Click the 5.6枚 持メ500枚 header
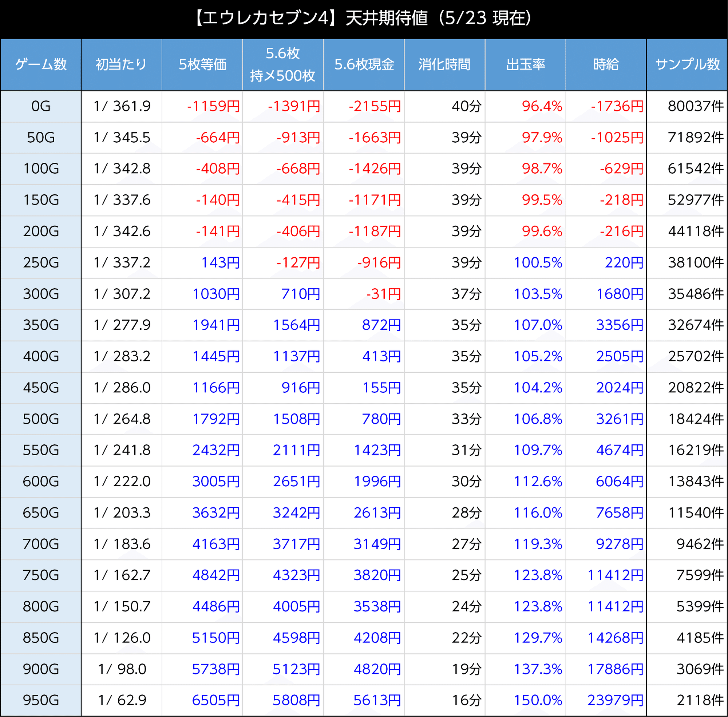The height and width of the screenshot is (717, 728). (283, 64)
